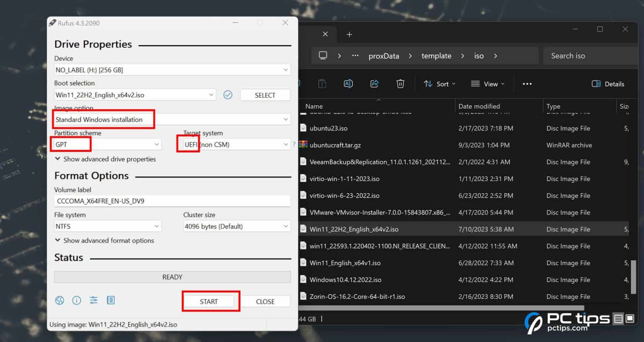
Task: Click the About Rufus info icon
Action: point(76,300)
